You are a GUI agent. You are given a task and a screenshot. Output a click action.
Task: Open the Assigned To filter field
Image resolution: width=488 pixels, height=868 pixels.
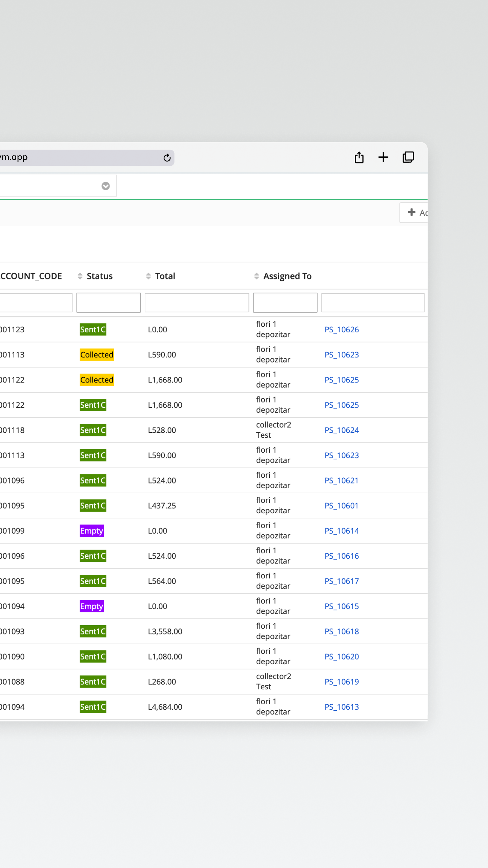click(x=285, y=302)
